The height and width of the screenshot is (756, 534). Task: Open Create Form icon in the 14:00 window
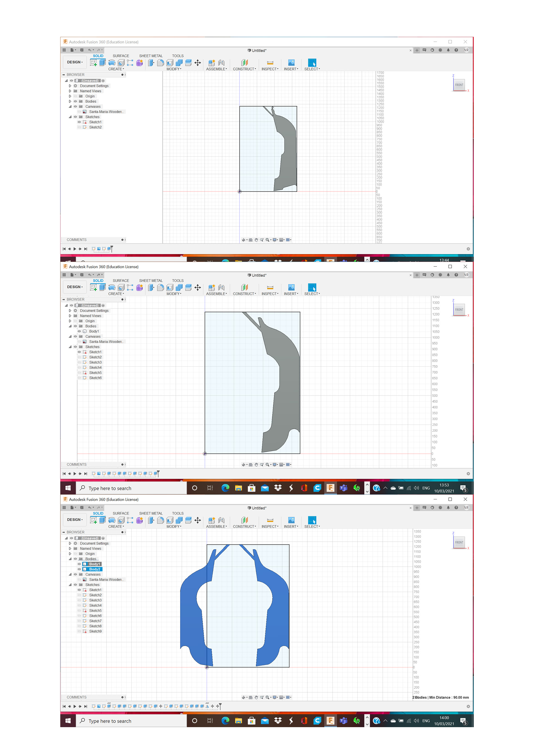coord(140,520)
